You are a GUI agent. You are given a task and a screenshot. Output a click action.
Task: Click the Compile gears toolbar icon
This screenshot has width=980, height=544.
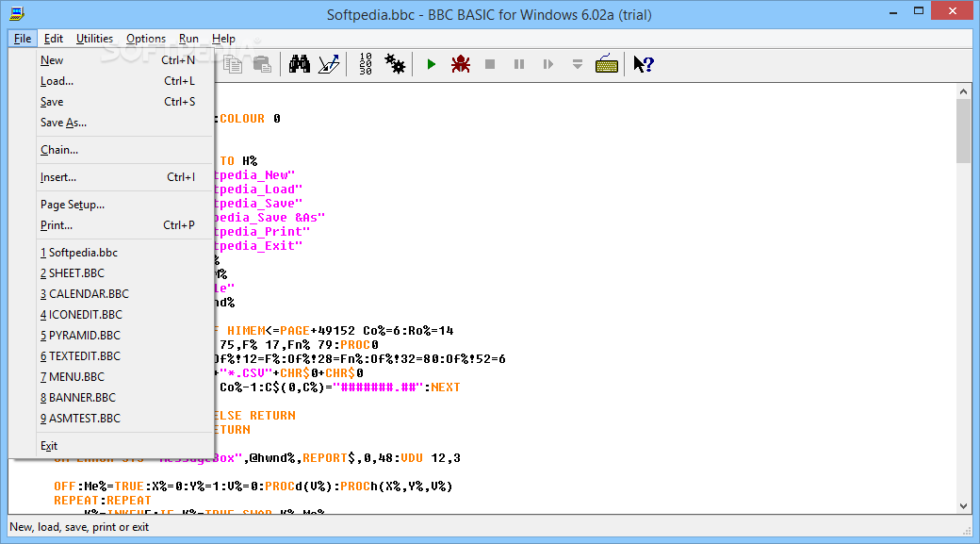point(395,64)
